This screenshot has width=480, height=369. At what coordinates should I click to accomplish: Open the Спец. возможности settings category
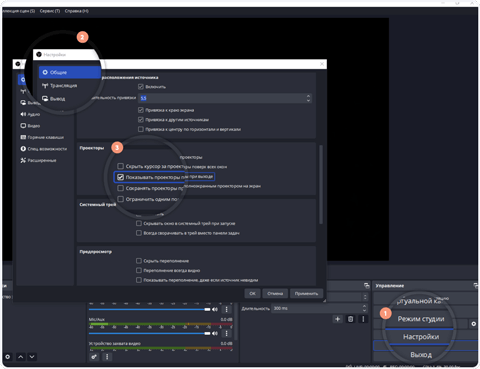coord(44,149)
